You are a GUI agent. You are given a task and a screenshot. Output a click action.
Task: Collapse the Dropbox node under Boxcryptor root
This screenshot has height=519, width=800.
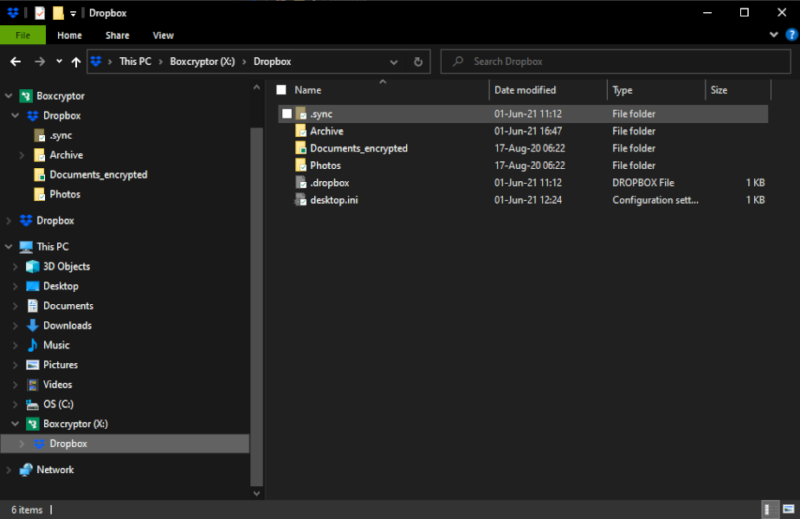pos(15,115)
